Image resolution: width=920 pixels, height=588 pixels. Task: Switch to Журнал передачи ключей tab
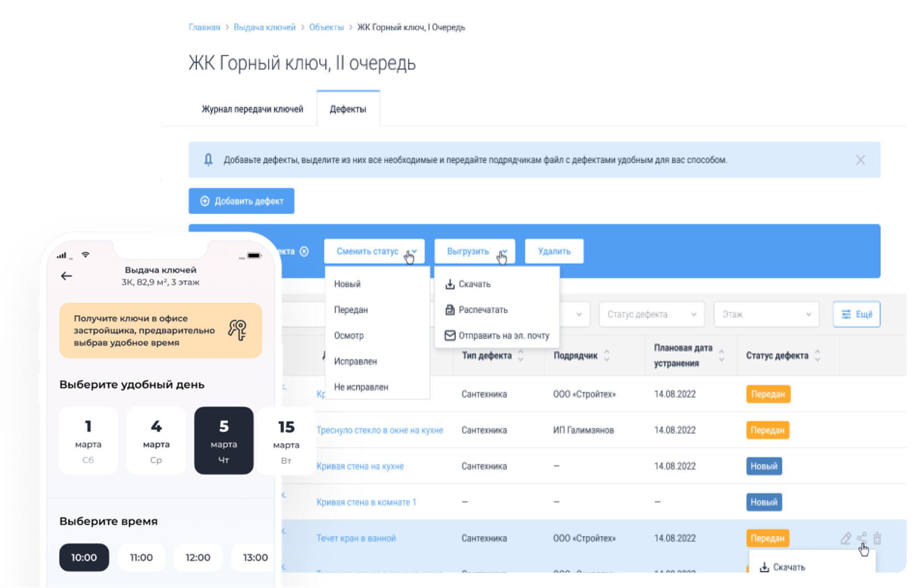pos(252,109)
